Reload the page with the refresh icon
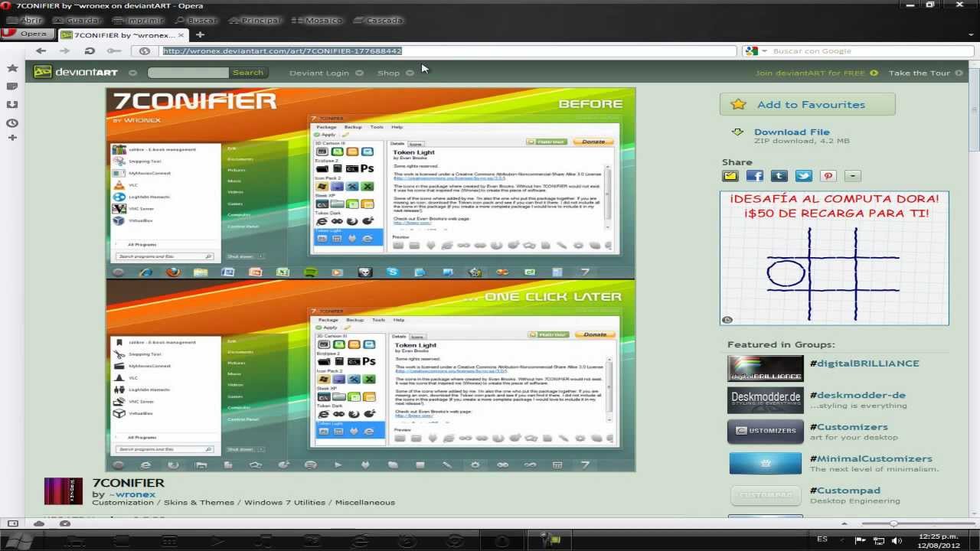This screenshot has width=980, height=551. 90,51
